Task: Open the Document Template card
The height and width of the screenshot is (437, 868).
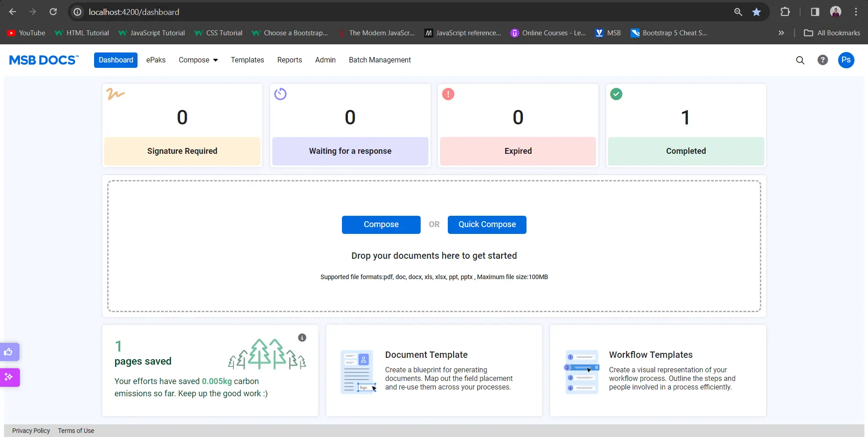Action: [x=434, y=370]
